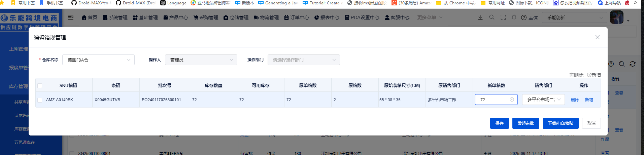644x155 pixels.
Task: Open the 新版本 bookmark
Action: tap(244, 3)
